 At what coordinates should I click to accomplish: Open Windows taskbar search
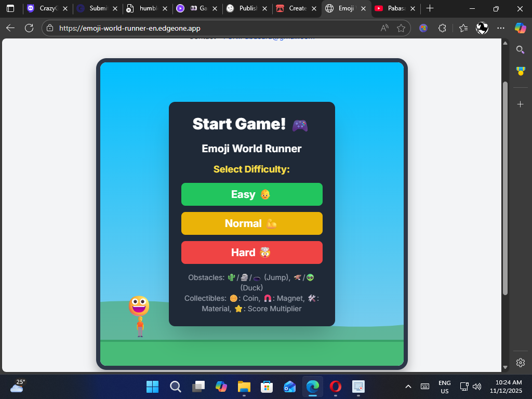point(176,387)
